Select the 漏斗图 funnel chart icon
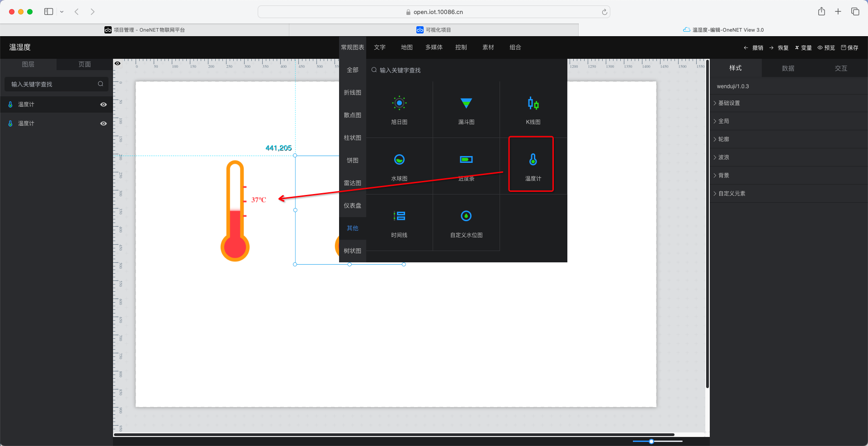This screenshot has height=446, width=868. pyautogui.click(x=466, y=104)
